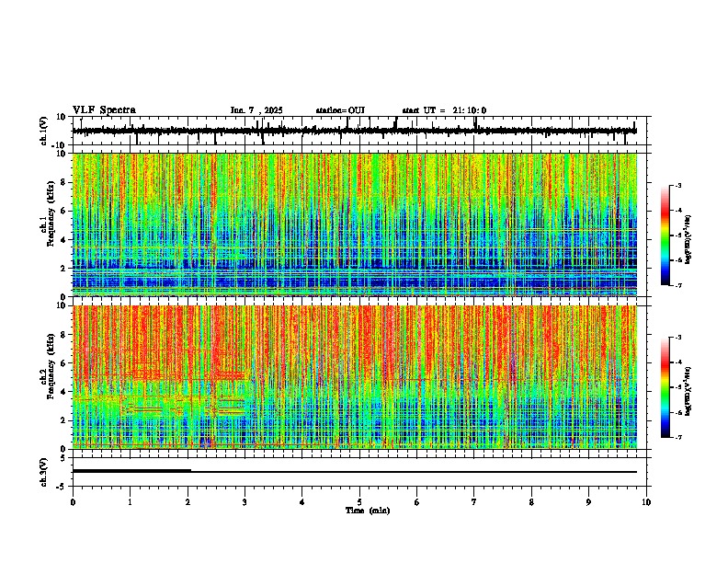This screenshot has height=563, width=728.
Task: Click the "ch.1(V)" waveform axis label
Action: coord(44,131)
